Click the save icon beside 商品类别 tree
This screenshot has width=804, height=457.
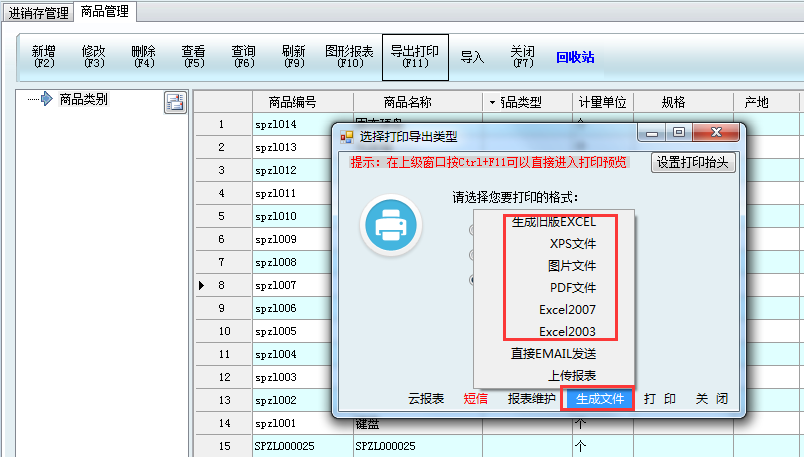174,102
